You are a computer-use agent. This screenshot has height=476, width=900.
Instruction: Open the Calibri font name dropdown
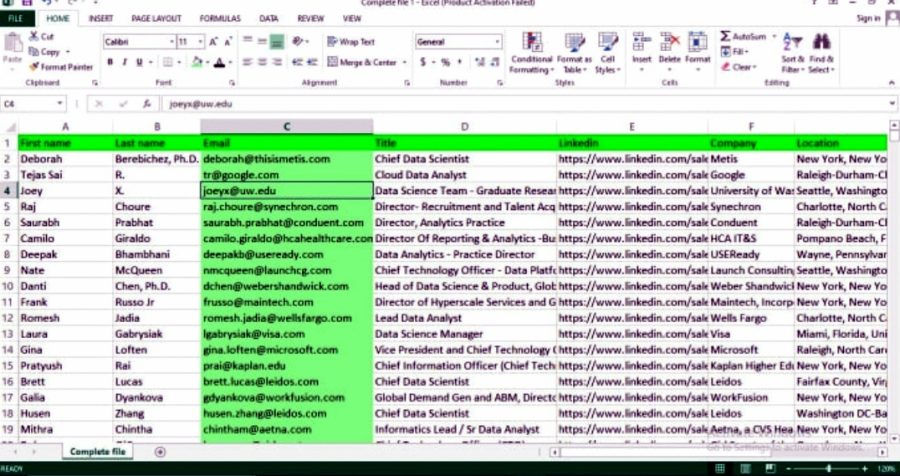172,42
